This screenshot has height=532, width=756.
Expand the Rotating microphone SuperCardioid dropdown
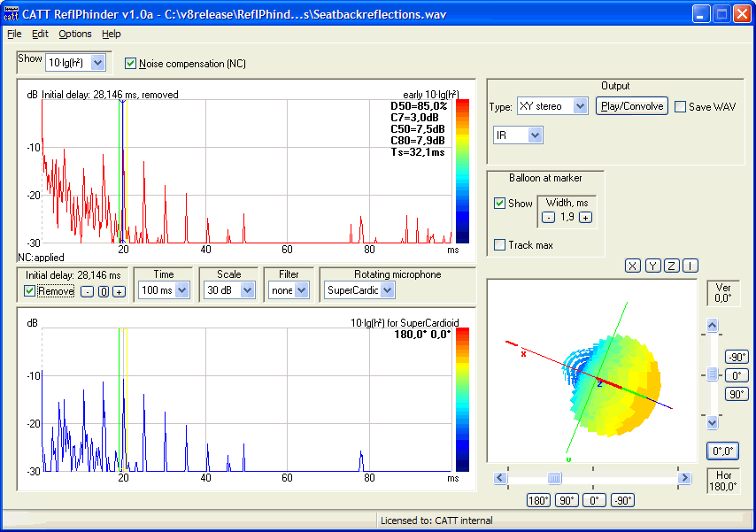pos(388,290)
